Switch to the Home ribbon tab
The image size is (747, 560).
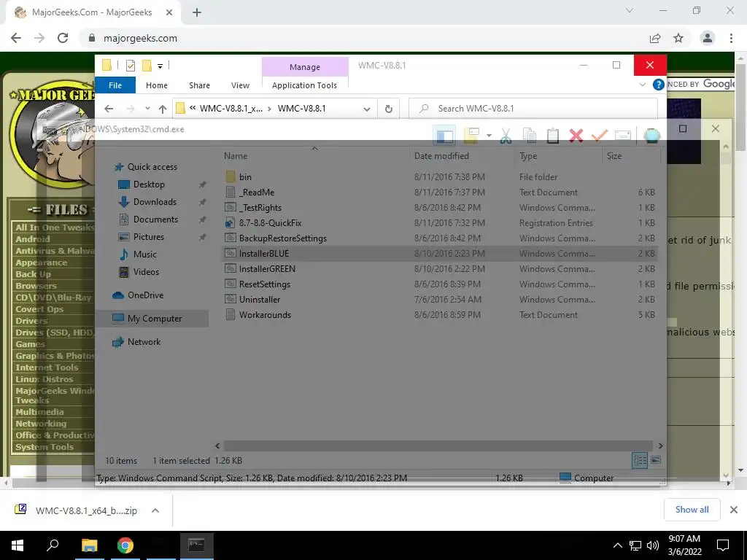click(x=157, y=85)
